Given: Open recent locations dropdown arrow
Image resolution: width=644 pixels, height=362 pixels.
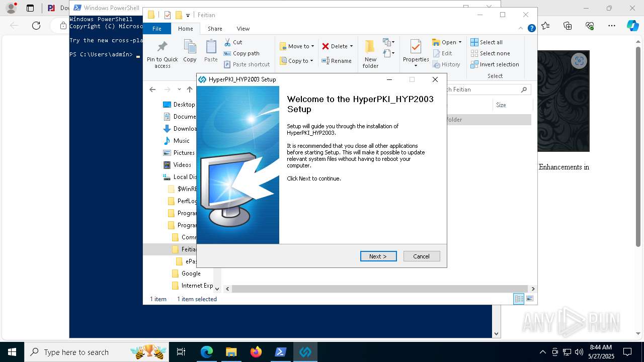Looking at the screenshot, I should 179,89.
